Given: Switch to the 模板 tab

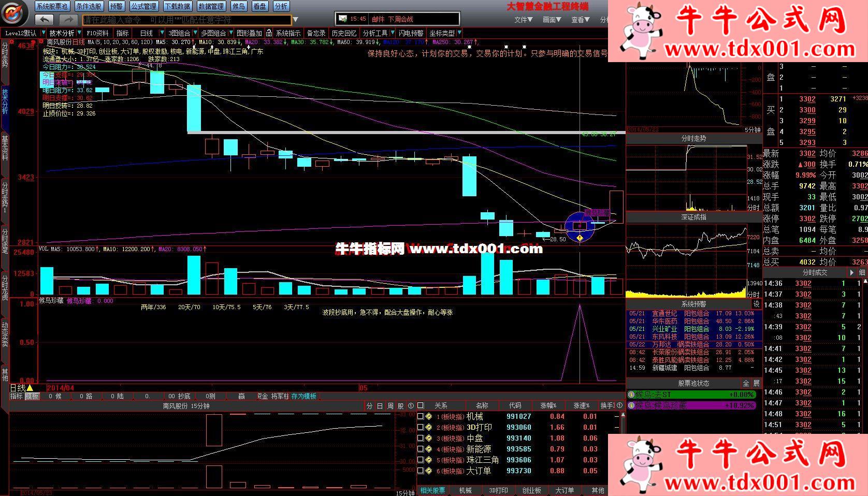Looking at the screenshot, I should point(32,396).
